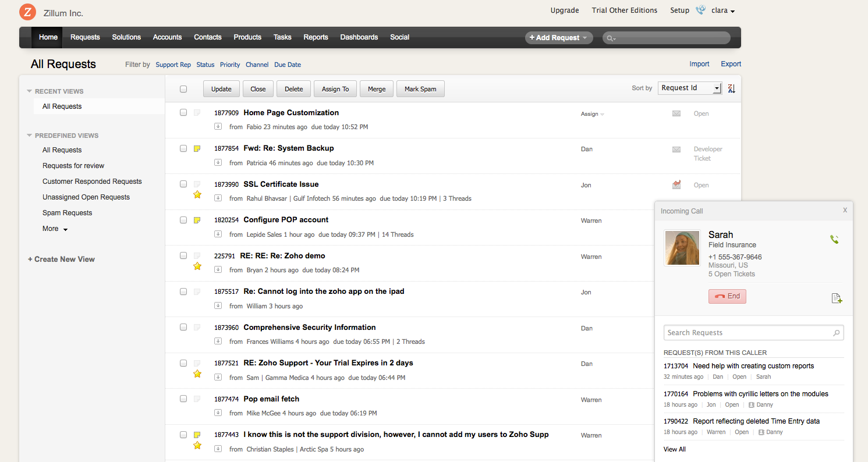Click email channel icon for Home Page Customization
The image size is (868, 462).
click(676, 113)
